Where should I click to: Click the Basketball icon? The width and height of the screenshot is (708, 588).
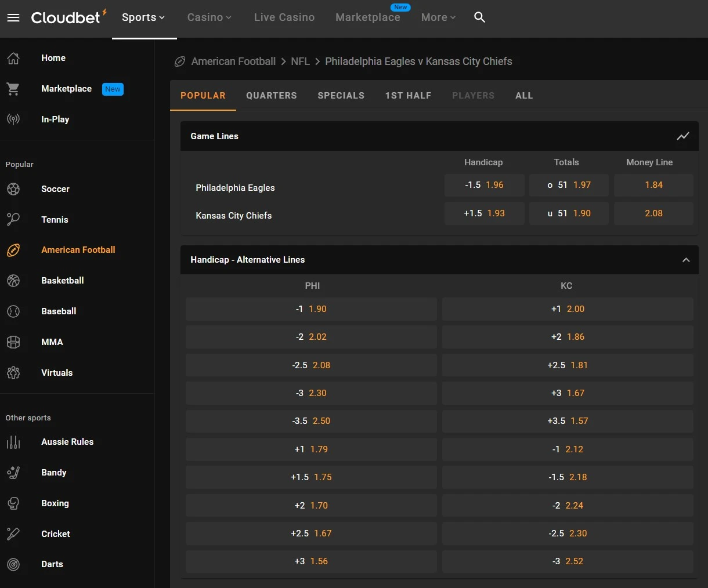pyautogui.click(x=13, y=281)
